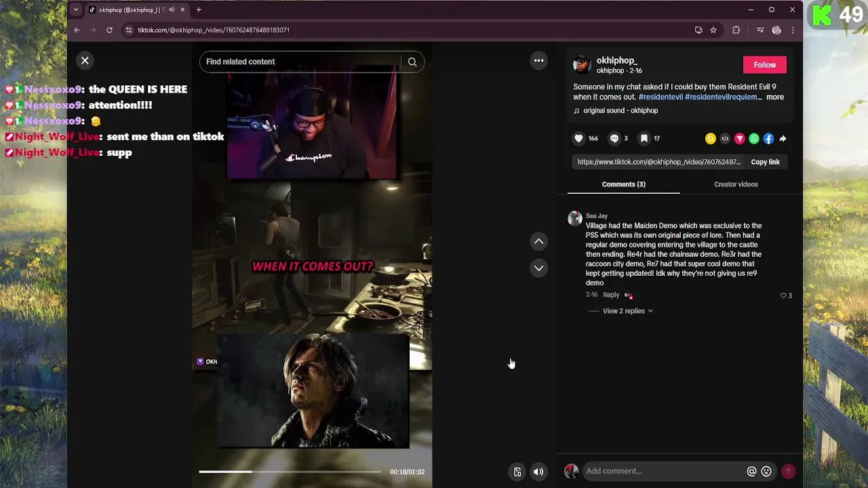Click the embed code icon
The image size is (868, 488).
[x=725, y=138]
